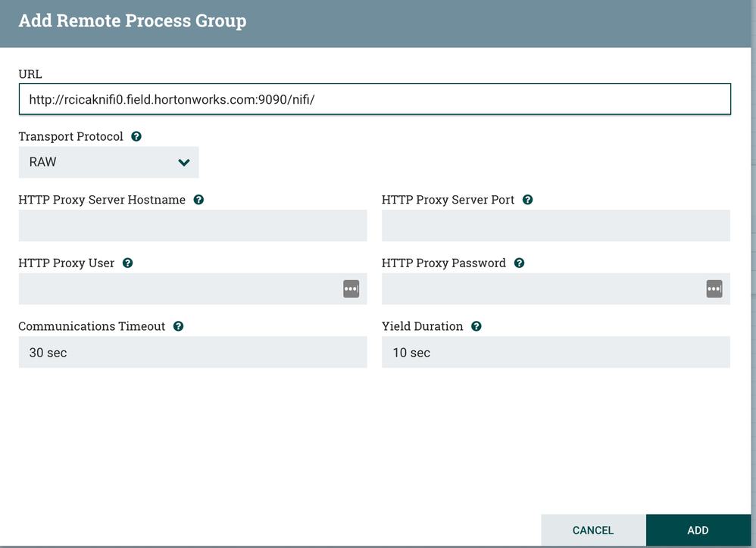Click Yield Duration field showing 10 sec
Viewport: 756px width, 548px height.
(x=555, y=353)
